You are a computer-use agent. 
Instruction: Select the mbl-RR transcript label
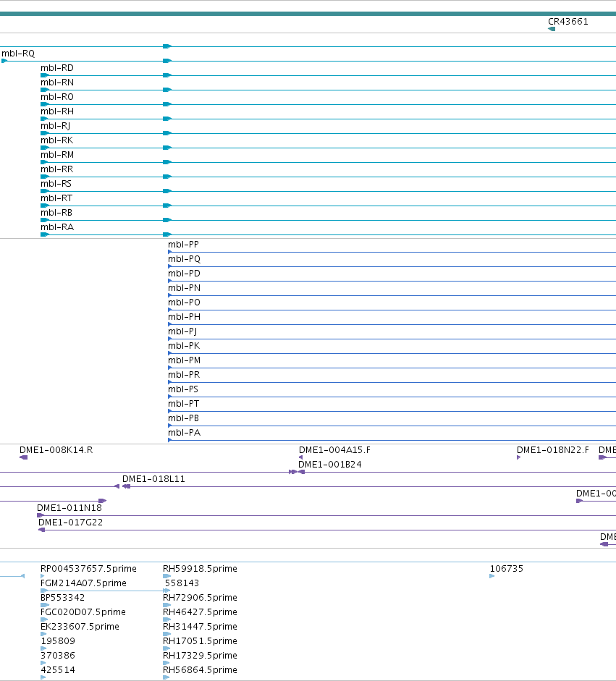click(57, 169)
